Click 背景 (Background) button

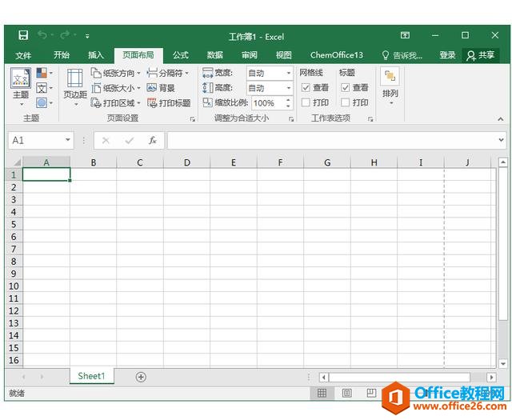coord(161,88)
